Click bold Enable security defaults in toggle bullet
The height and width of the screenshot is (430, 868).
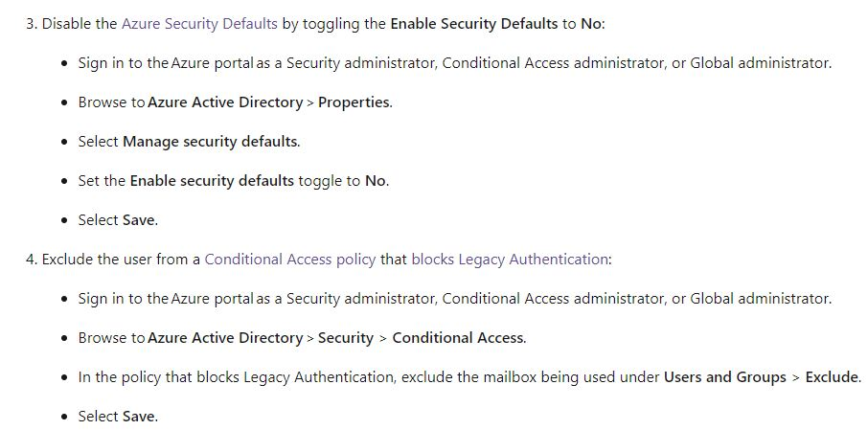pyautogui.click(x=212, y=181)
